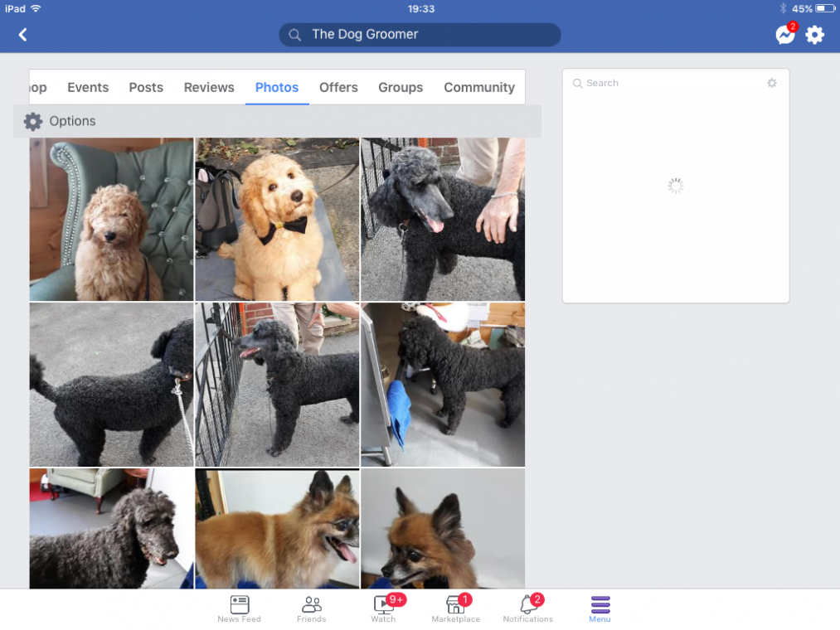Screen dimensions: 840x630
Task: Switch to the Posts tab
Action: tap(146, 87)
